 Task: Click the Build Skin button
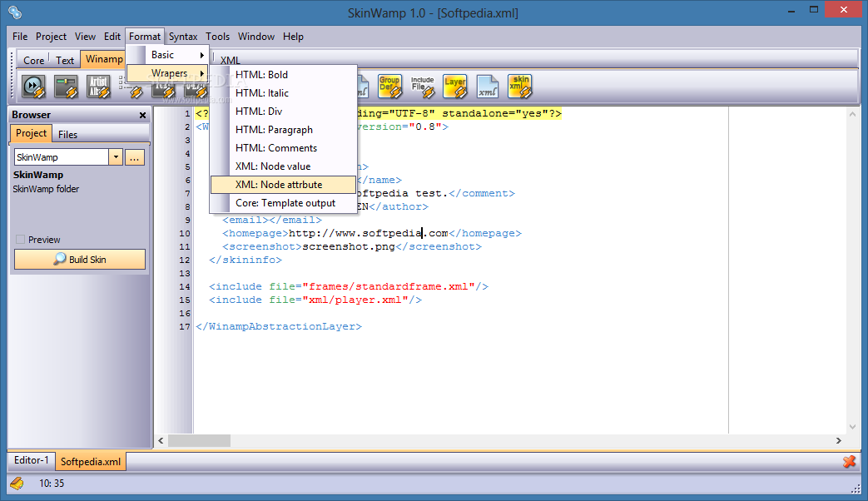pyautogui.click(x=80, y=259)
